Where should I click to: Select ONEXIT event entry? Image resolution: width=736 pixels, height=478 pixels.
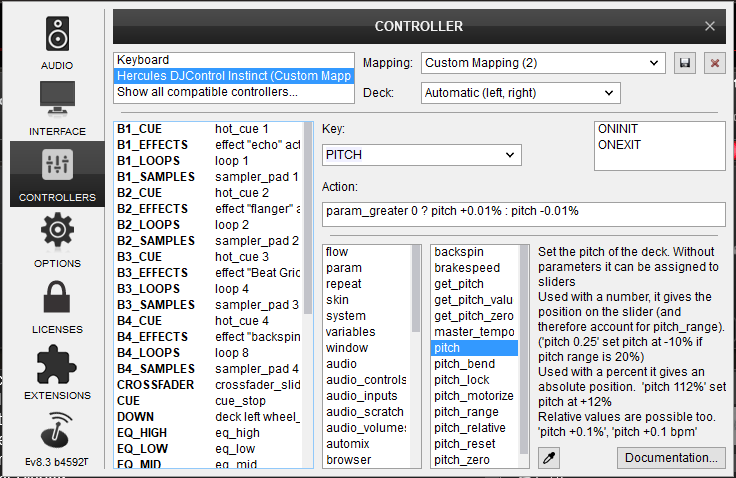[659, 145]
